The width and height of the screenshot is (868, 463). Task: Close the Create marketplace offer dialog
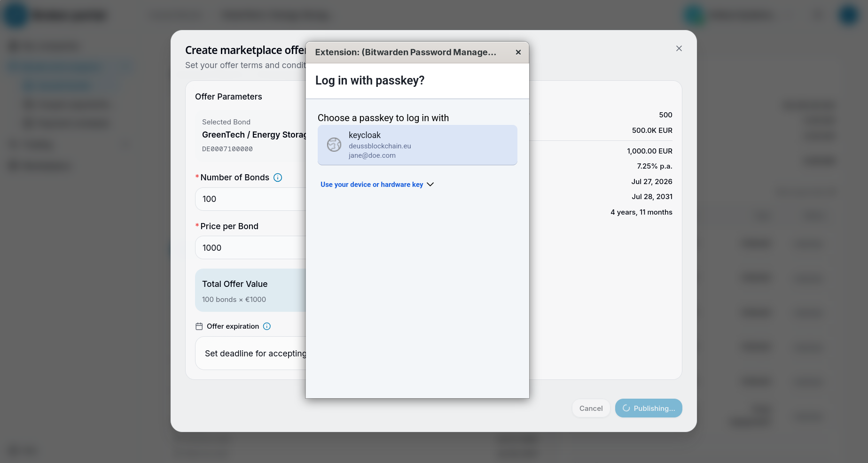679,48
